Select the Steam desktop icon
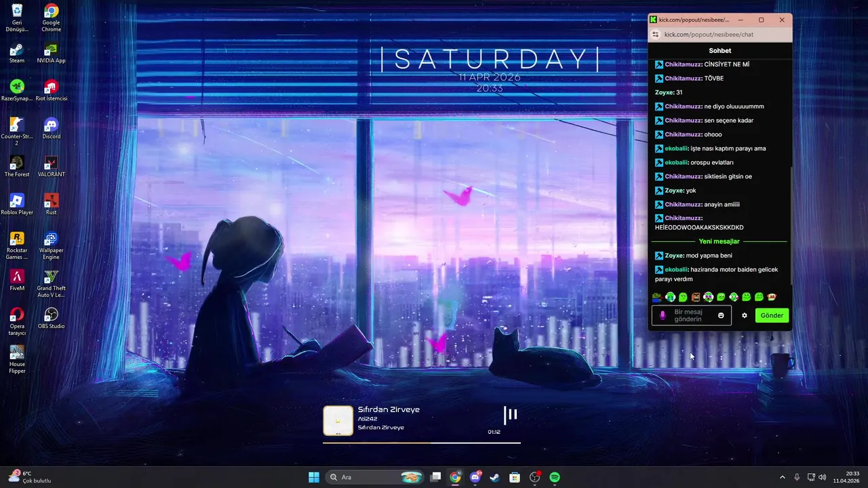This screenshot has height=488, width=868. (x=17, y=53)
